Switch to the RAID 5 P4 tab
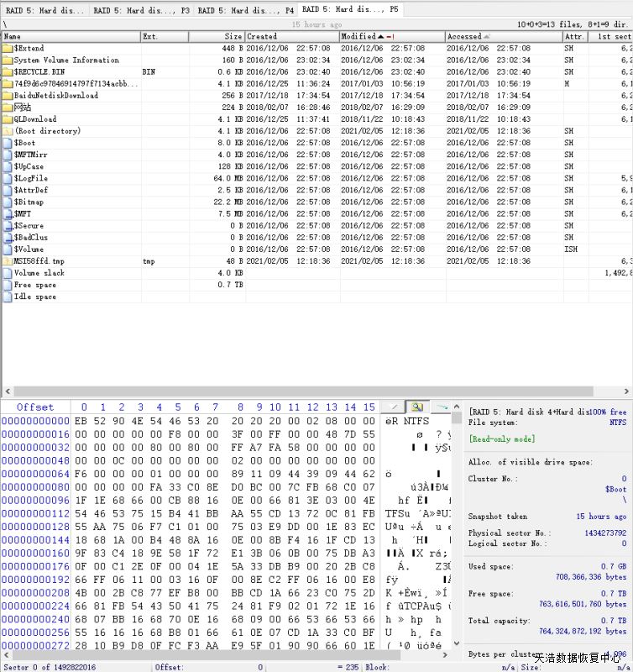Viewport: 633px width, 672px height. click(x=246, y=11)
